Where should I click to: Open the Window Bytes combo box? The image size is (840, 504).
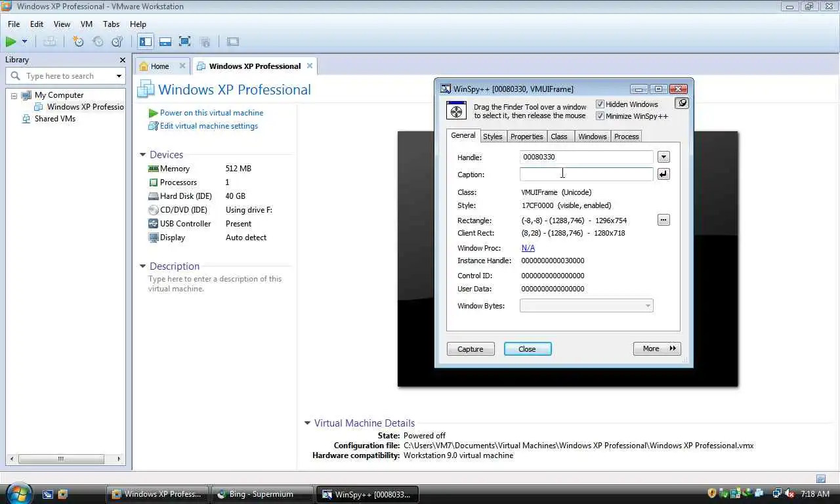click(587, 306)
